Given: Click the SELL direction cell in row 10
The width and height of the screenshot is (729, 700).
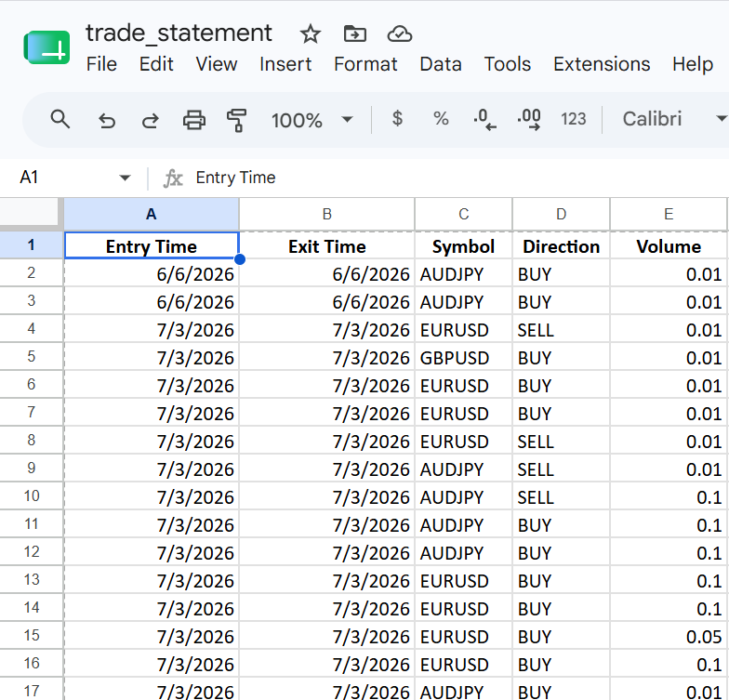Looking at the screenshot, I should pos(562,496).
